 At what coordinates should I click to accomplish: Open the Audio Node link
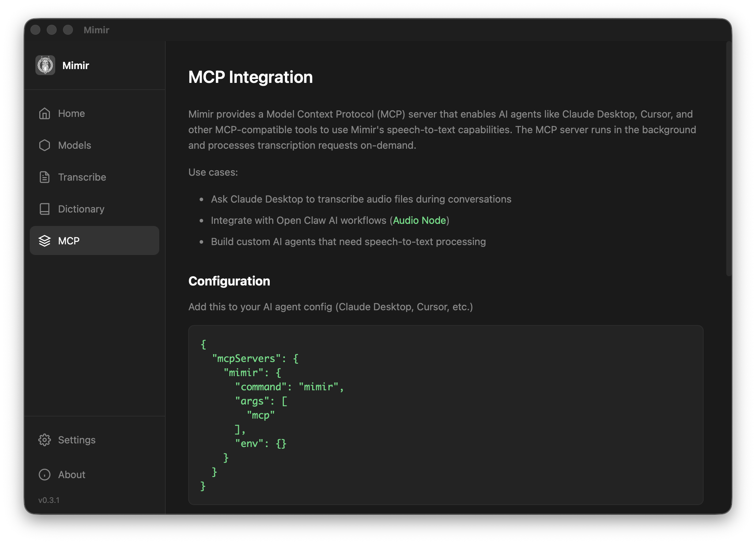coord(419,220)
